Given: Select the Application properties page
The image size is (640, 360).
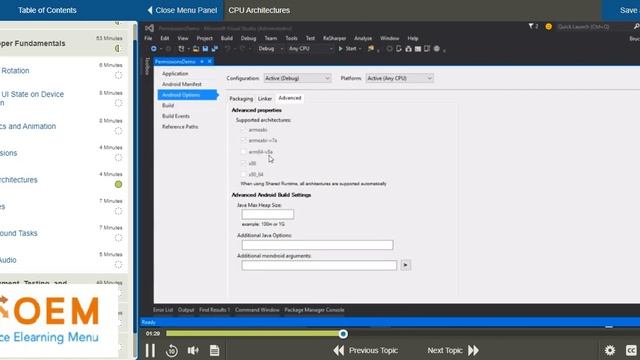Looking at the screenshot, I should click(x=175, y=73).
